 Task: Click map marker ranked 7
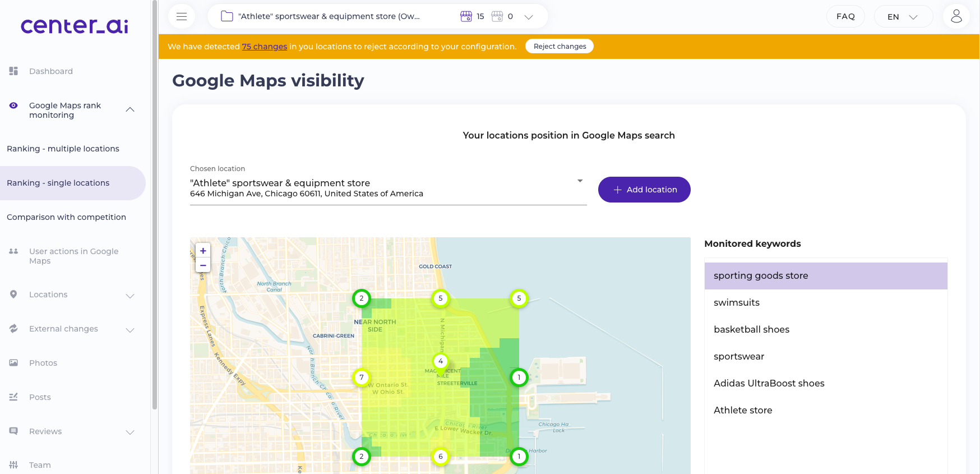tap(362, 378)
